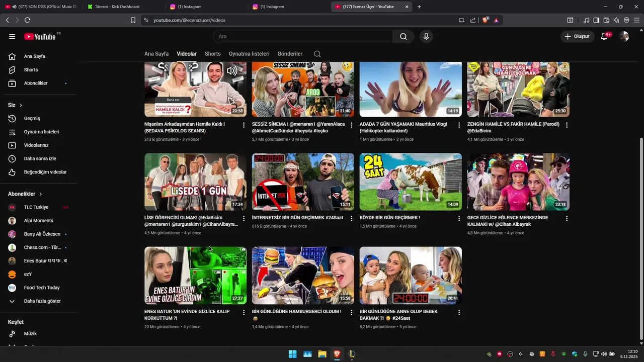644x362 pixels.
Task: Play the LİSEDE 1 GÜN video thumbnail
Action: coord(195,182)
